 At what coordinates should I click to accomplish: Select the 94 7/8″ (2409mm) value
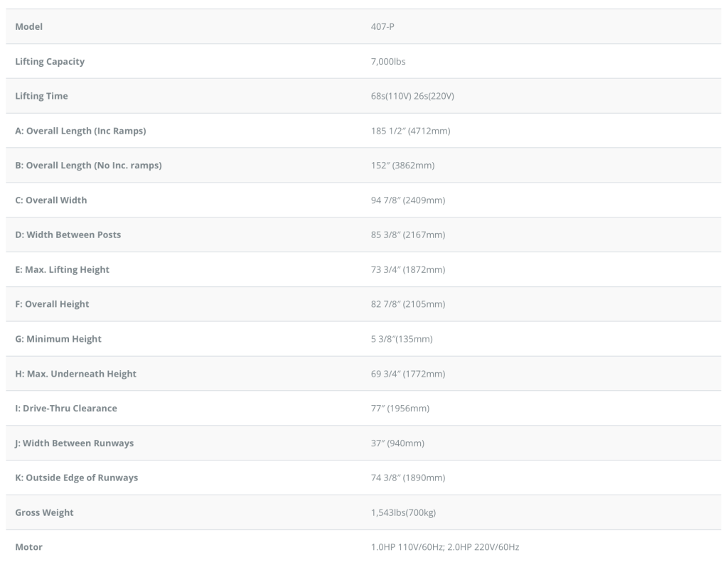403,200
